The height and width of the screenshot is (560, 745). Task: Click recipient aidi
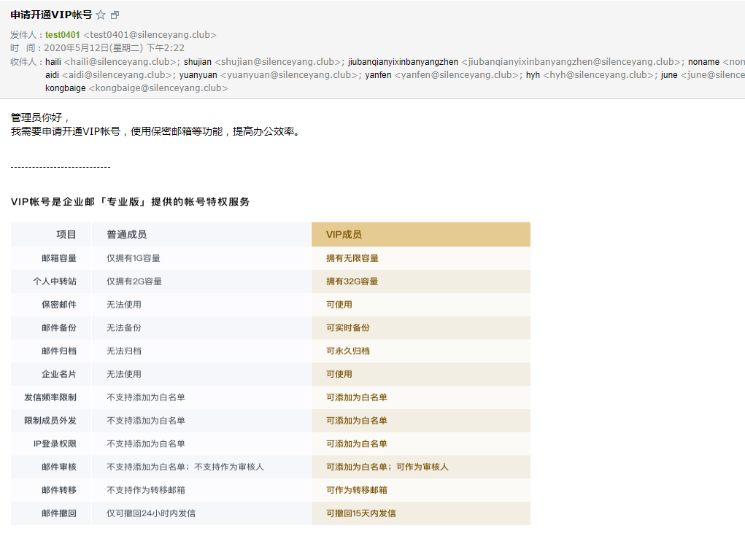pyautogui.click(x=53, y=75)
